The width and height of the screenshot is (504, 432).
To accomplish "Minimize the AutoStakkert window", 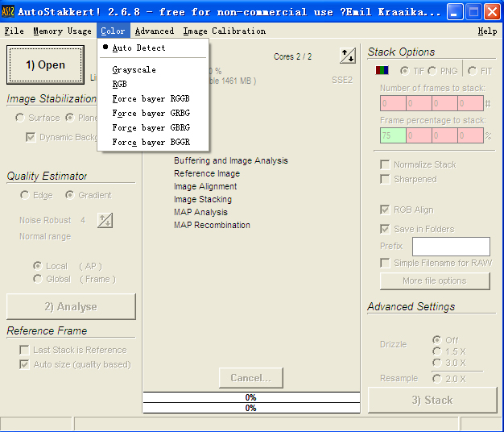I will (x=454, y=12).
